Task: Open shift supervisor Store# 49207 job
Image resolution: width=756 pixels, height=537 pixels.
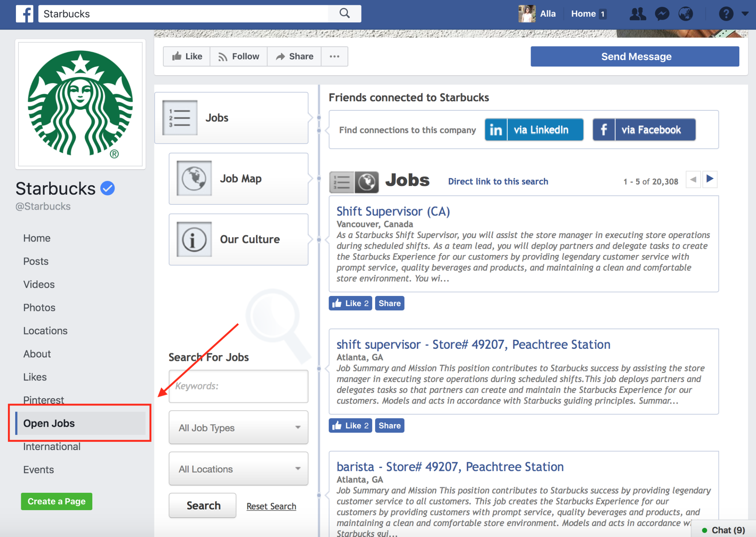Action: point(473,344)
